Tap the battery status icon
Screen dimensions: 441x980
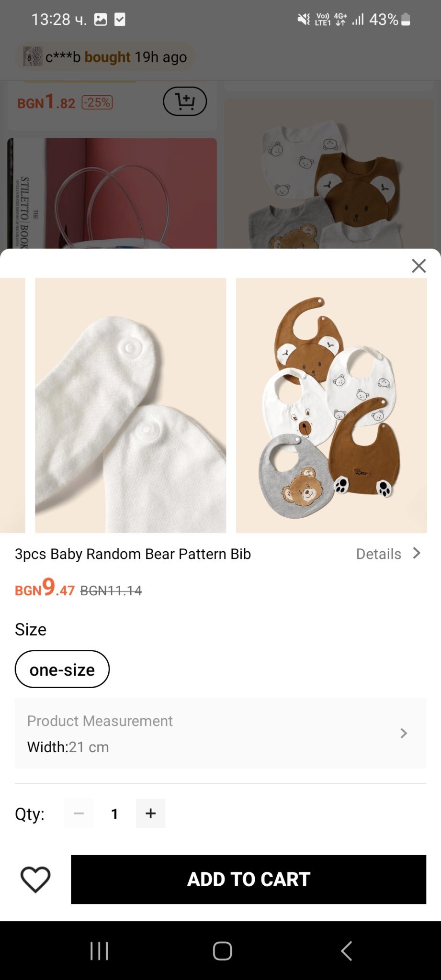tap(406, 19)
